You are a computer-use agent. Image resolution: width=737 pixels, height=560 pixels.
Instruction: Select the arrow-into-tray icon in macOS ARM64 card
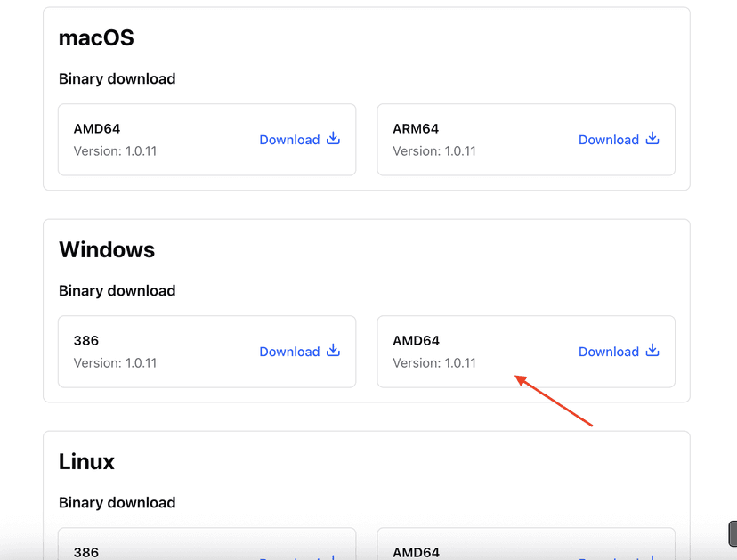(652, 139)
